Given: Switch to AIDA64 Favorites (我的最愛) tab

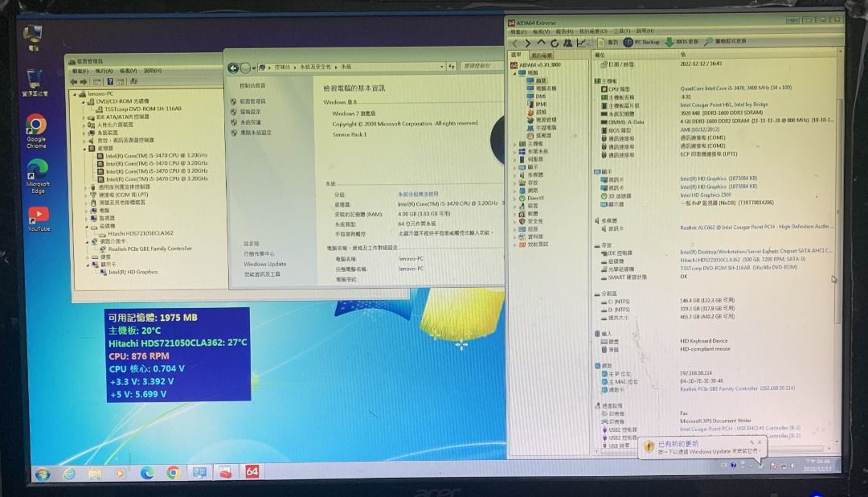Looking at the screenshot, I should (542, 55).
